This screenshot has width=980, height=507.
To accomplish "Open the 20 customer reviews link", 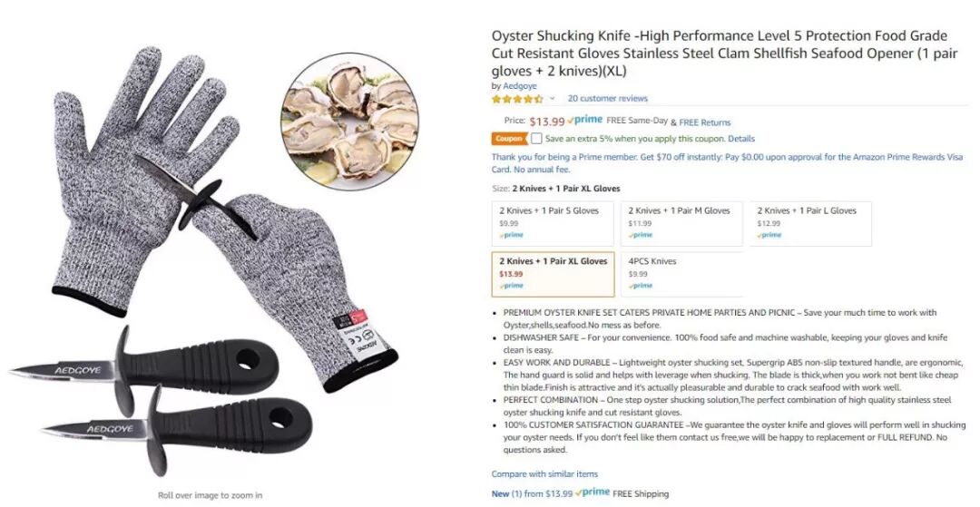I will [607, 99].
